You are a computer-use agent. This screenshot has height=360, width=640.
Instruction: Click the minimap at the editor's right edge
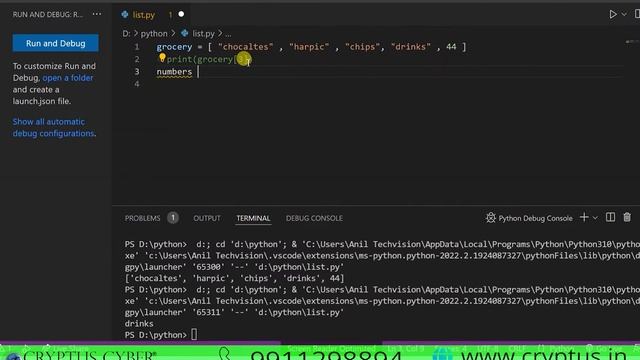632,42
